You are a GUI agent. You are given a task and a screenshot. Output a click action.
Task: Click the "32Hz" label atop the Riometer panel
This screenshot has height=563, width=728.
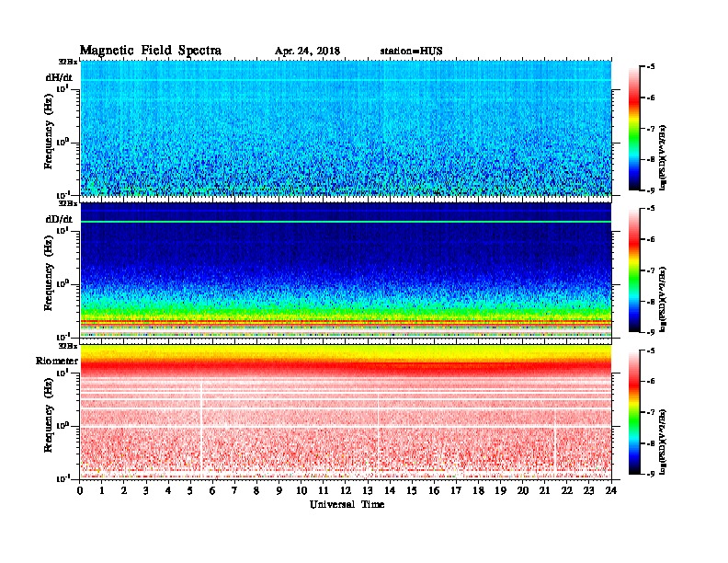68,346
